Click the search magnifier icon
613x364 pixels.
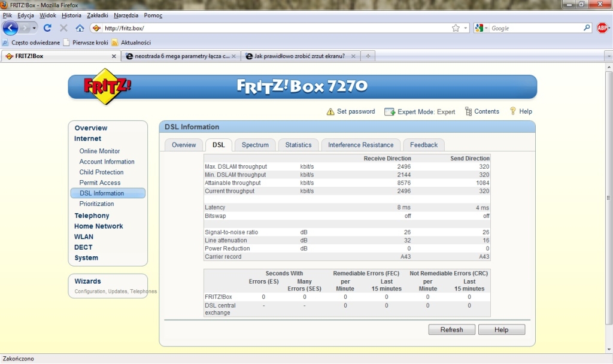[587, 28]
